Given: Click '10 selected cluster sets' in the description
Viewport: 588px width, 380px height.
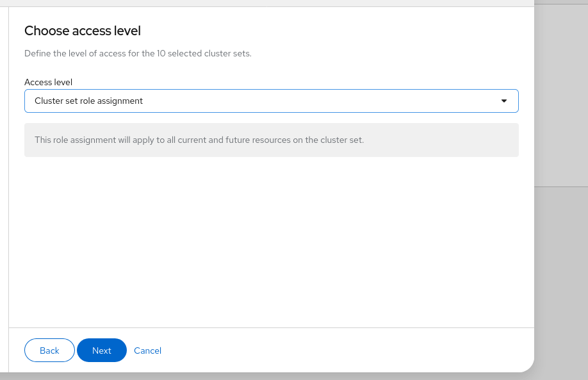Looking at the screenshot, I should [203, 53].
